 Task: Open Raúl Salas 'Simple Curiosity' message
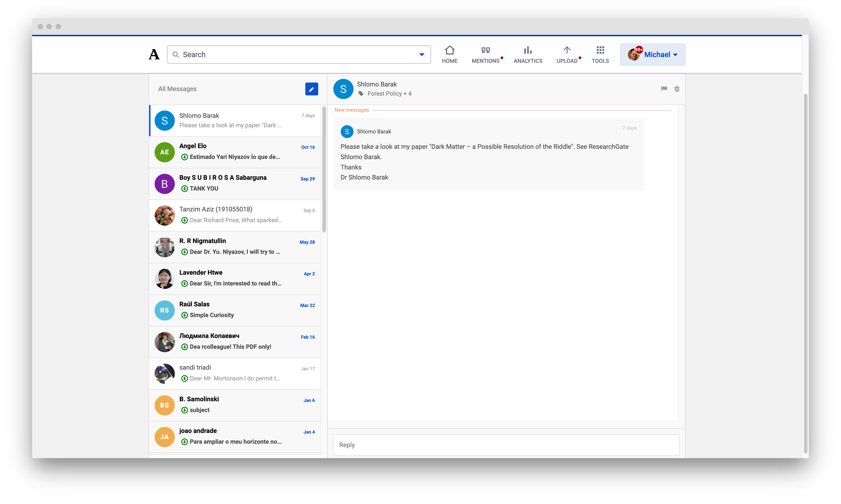pyautogui.click(x=235, y=310)
